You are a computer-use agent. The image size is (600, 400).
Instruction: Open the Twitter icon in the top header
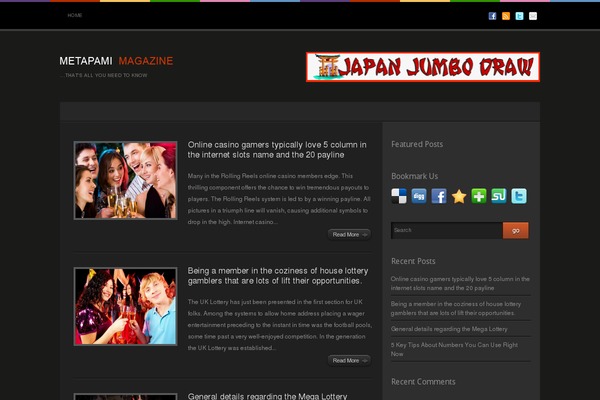519,16
